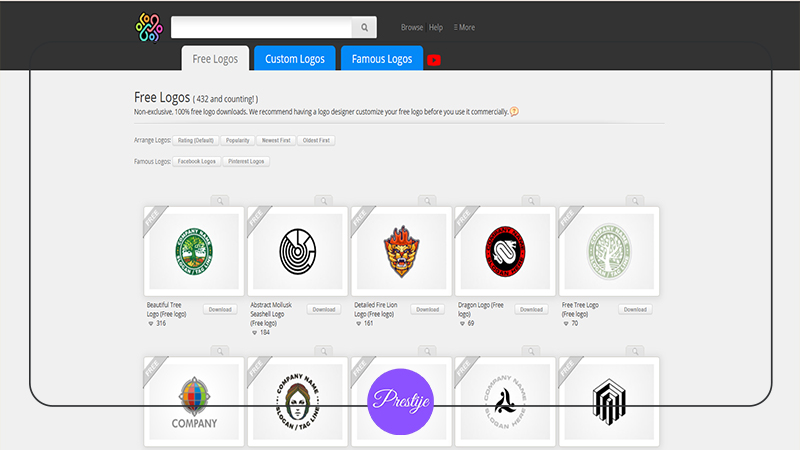
Task: Download the Detailed Fire Lion Logo
Action: (428, 310)
